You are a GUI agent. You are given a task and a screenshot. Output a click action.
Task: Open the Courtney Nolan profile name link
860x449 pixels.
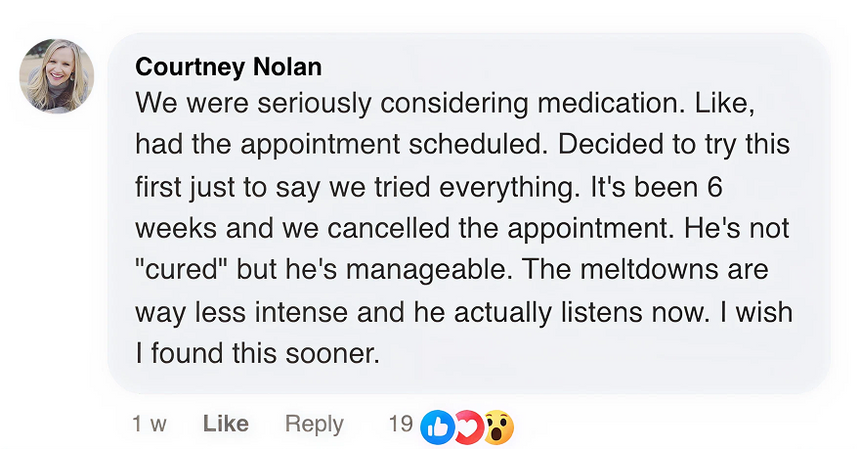tap(228, 67)
